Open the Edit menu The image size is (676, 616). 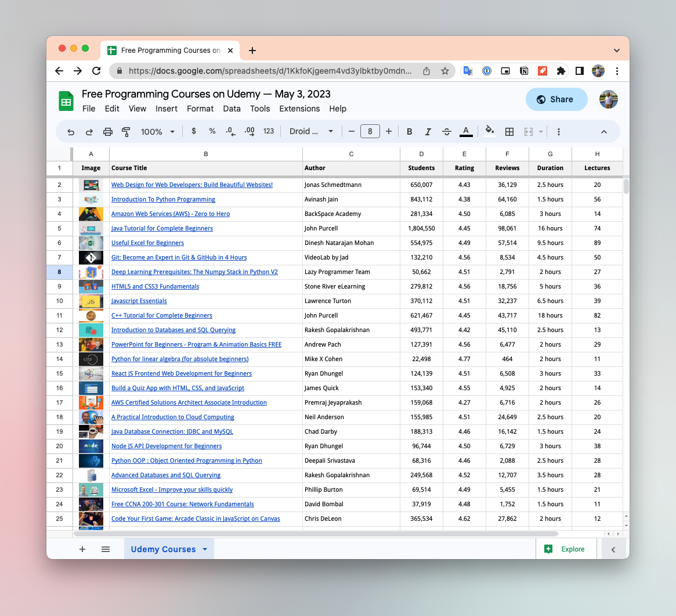click(112, 109)
